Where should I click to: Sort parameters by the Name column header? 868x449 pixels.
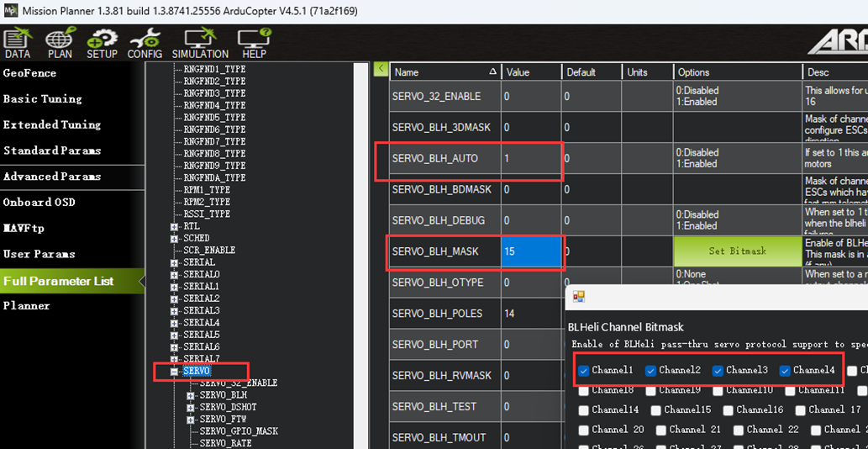(x=445, y=72)
